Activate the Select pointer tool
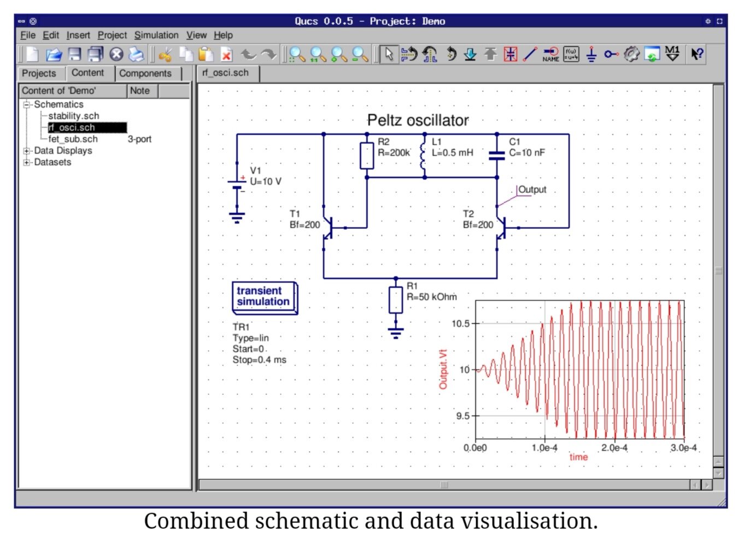The image size is (756, 543). coord(389,54)
